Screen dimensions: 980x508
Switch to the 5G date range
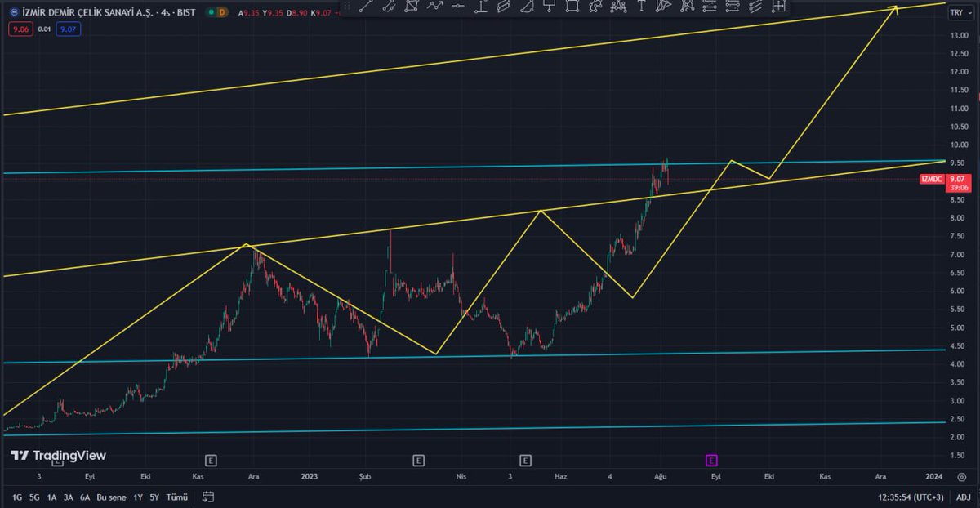pos(34,497)
